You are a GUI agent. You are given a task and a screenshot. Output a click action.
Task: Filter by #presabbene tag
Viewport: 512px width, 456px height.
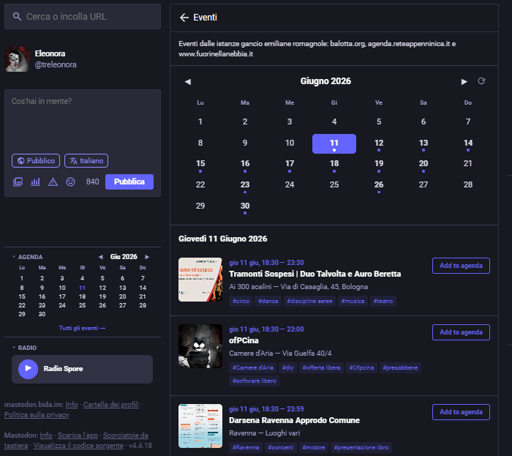400,368
